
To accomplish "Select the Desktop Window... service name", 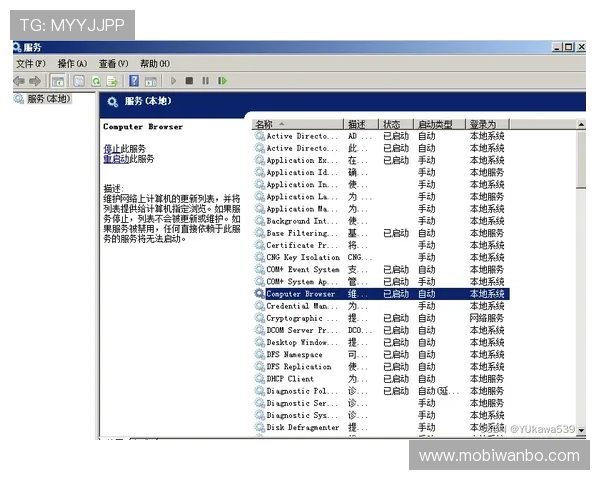I will 302,342.
